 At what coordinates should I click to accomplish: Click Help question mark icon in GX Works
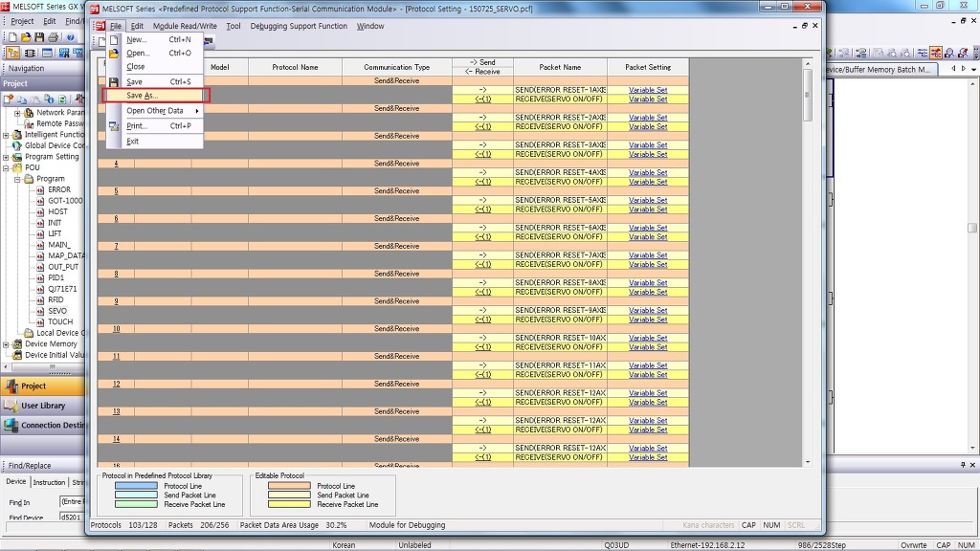click(x=70, y=37)
